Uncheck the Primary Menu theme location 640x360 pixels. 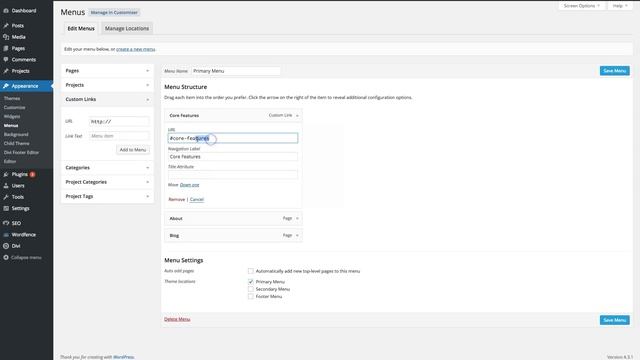(x=251, y=282)
